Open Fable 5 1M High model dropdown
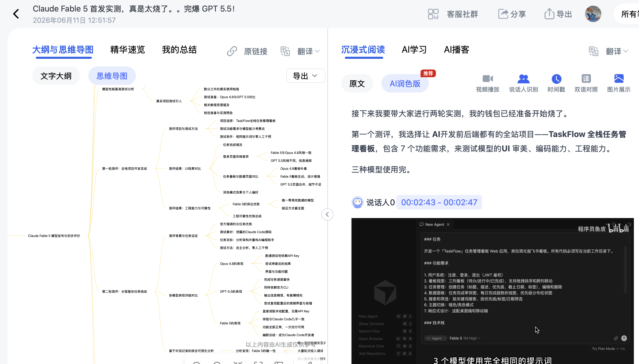This screenshot has width=639, height=364. pos(465,338)
